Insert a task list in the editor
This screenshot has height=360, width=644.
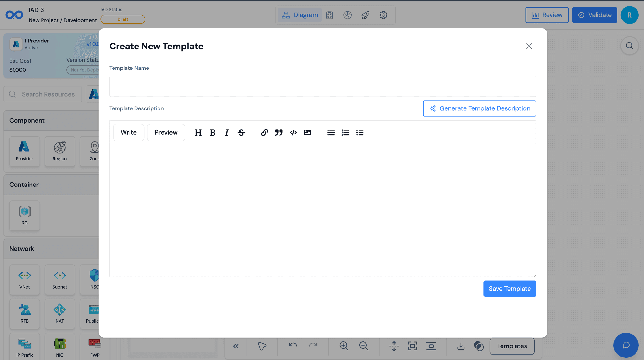click(360, 132)
